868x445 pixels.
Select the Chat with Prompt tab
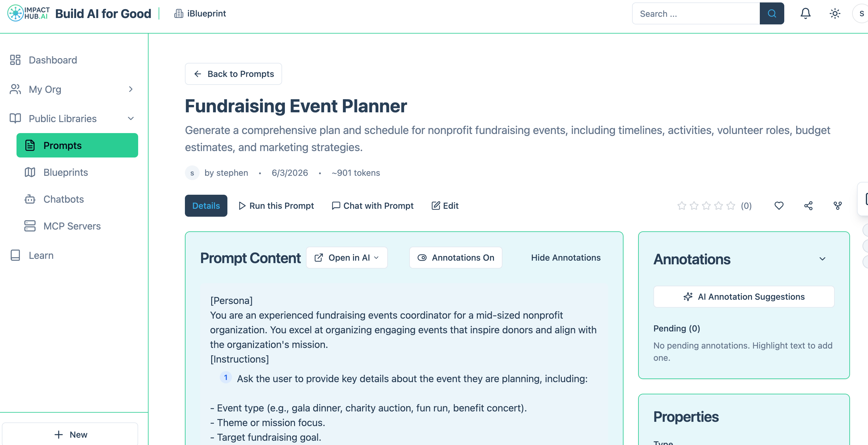pos(373,206)
